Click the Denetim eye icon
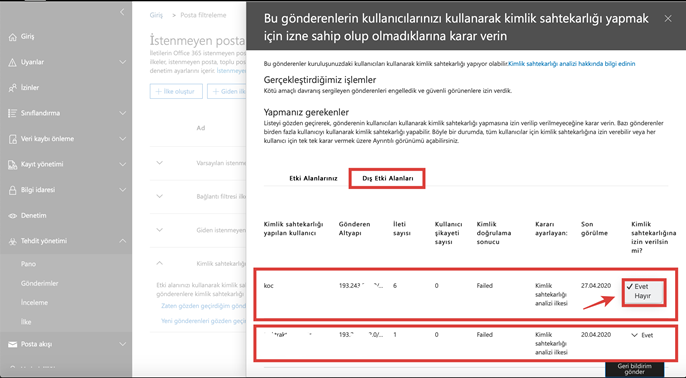This screenshot has height=378, width=686. click(x=13, y=216)
